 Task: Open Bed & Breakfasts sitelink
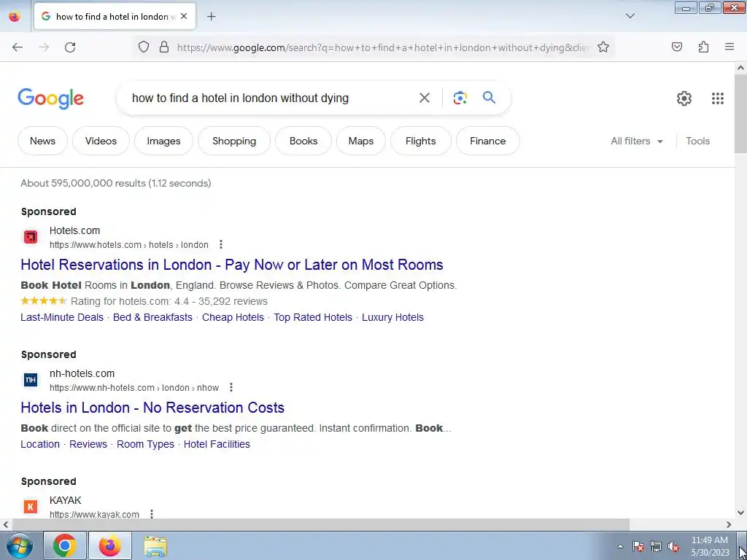tap(152, 318)
